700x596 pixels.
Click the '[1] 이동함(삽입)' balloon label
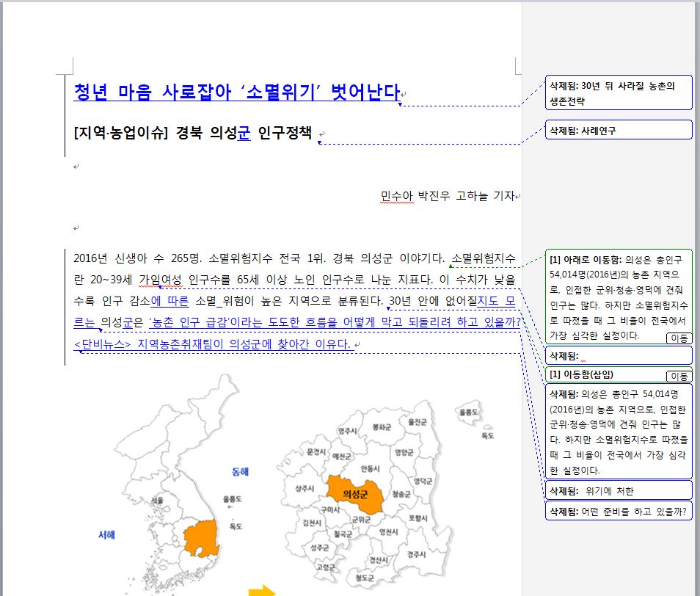pyautogui.click(x=587, y=375)
